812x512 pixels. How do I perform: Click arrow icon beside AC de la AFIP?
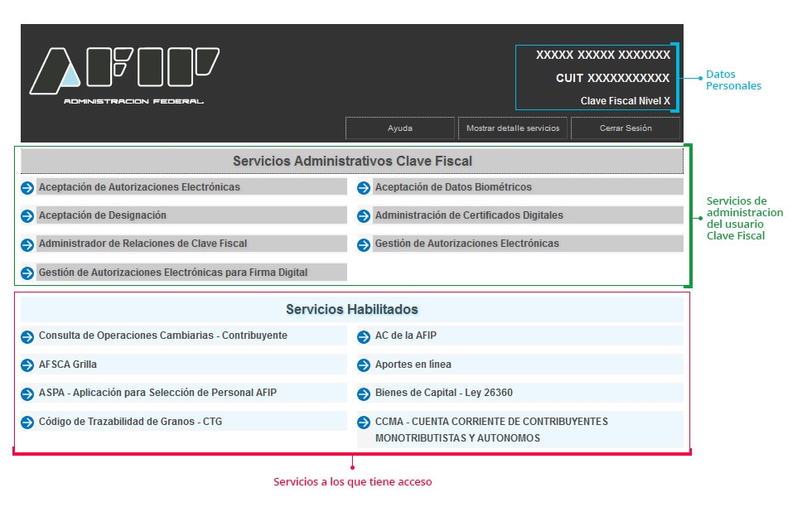pos(364,337)
